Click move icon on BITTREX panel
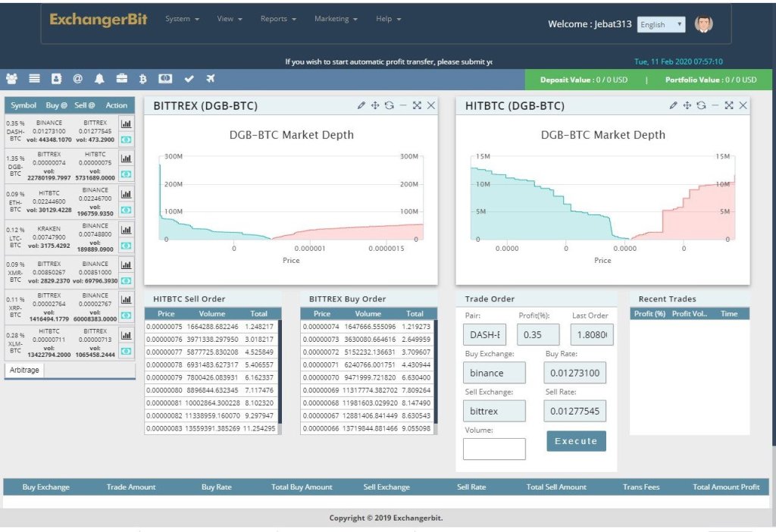 (x=374, y=105)
